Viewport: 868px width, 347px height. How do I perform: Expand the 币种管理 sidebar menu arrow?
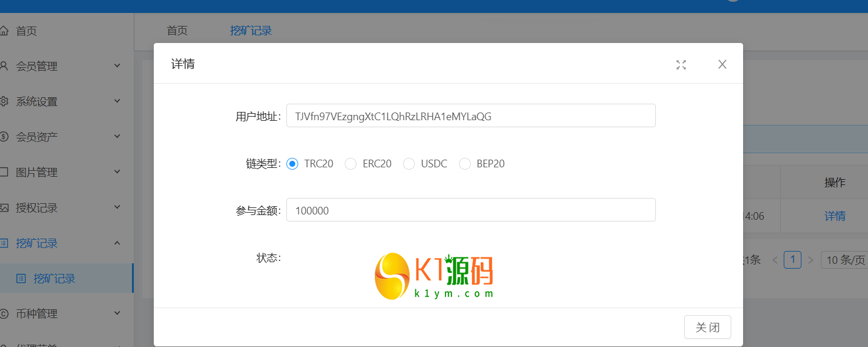117,313
